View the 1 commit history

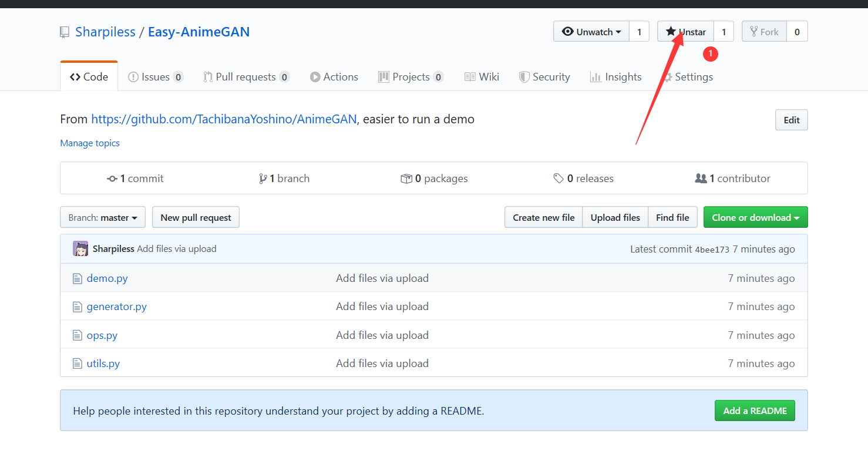click(x=135, y=179)
